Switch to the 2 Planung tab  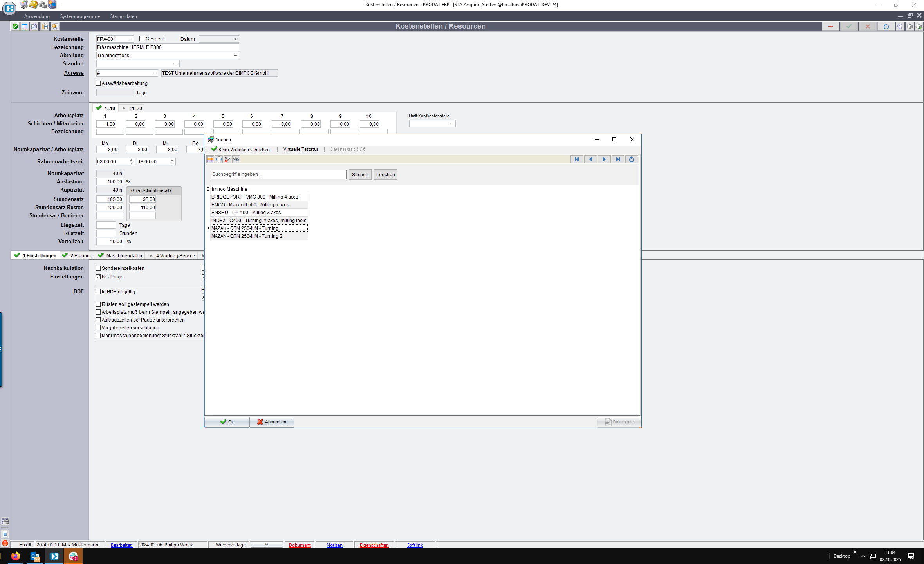pyautogui.click(x=81, y=256)
